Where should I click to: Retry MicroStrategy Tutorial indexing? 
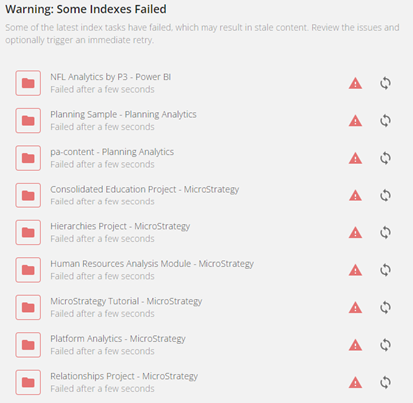coord(385,307)
